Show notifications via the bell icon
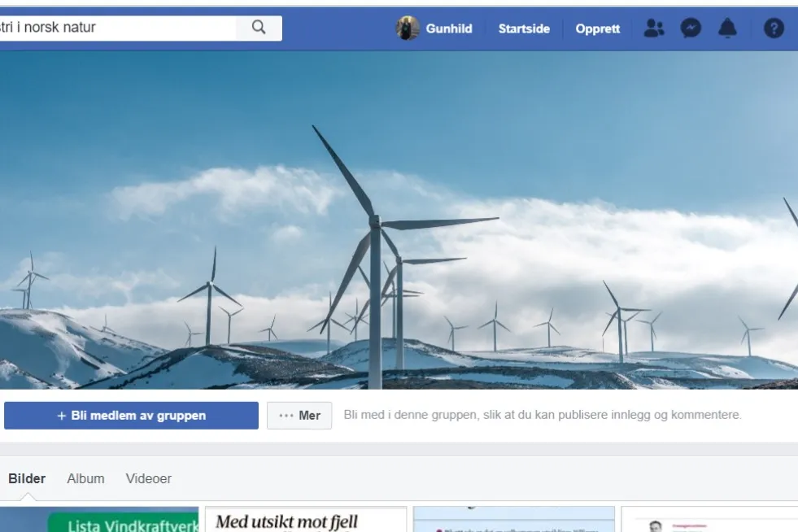Image resolution: width=798 pixels, height=532 pixels. click(x=727, y=28)
